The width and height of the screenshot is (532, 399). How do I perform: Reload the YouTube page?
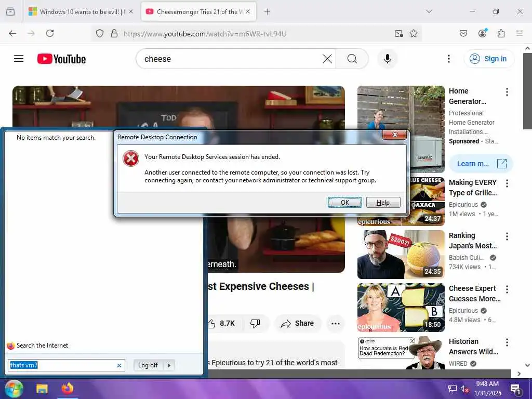[x=50, y=33]
